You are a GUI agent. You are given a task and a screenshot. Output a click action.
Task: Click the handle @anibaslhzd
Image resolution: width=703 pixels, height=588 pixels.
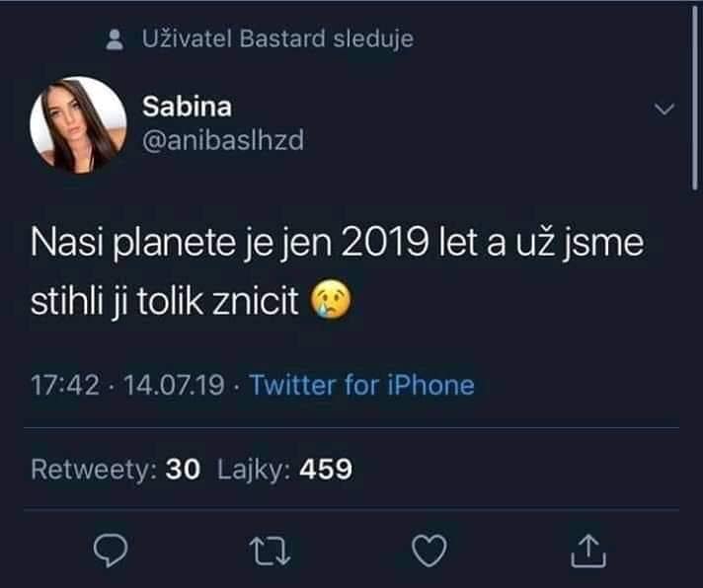coord(223,140)
